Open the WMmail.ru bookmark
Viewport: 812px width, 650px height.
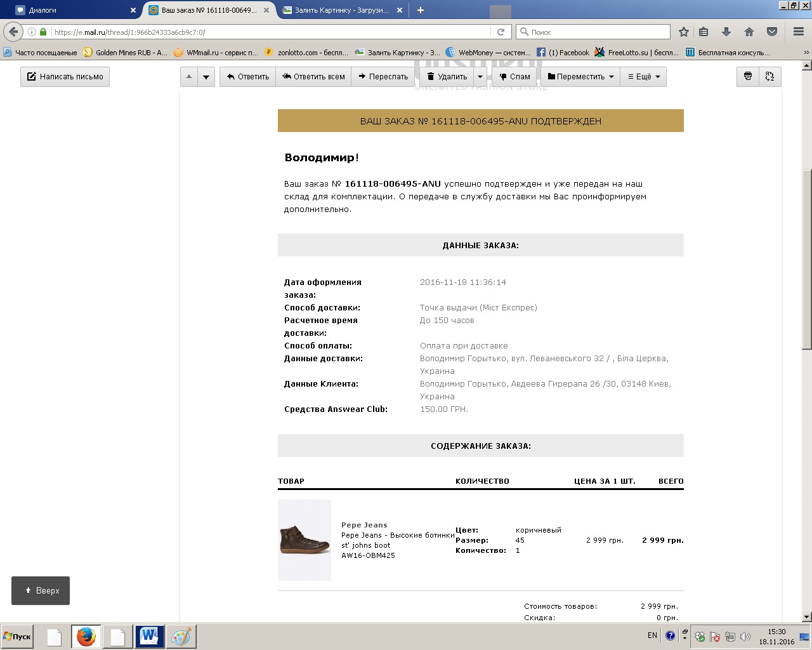(216, 53)
